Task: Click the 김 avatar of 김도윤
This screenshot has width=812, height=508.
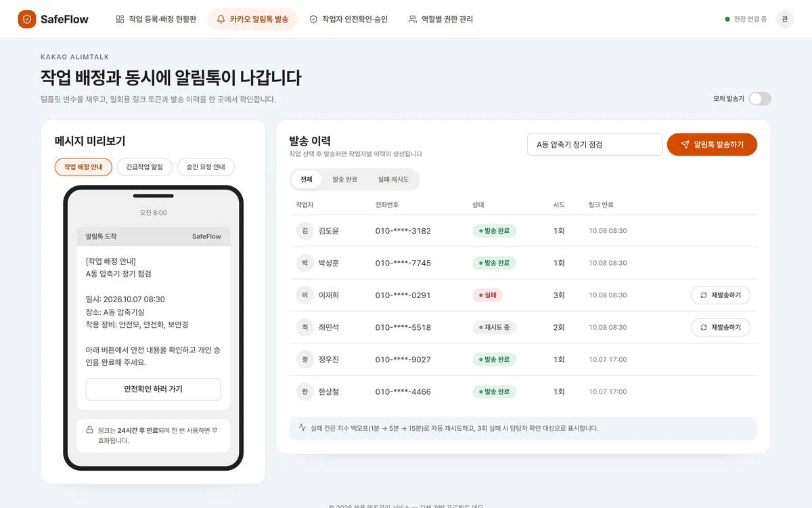Action: 305,231
